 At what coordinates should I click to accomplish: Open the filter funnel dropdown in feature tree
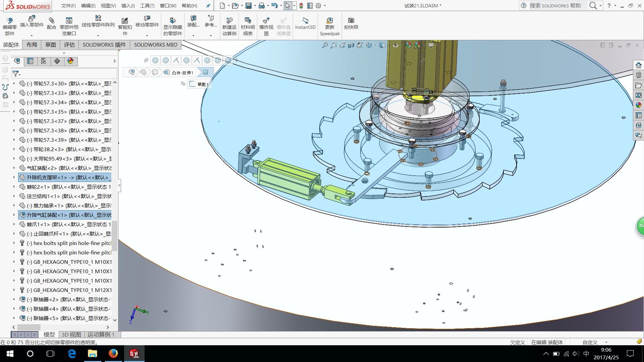coord(16,74)
